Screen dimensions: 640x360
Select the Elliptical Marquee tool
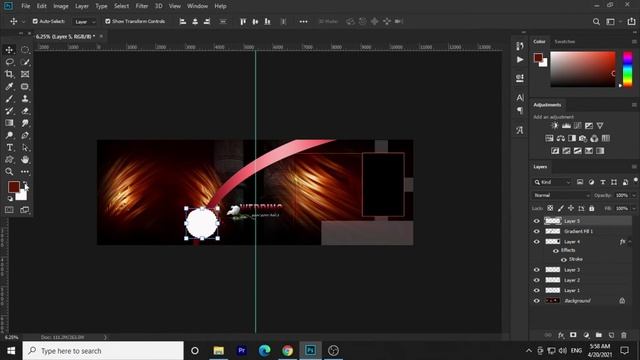[25, 50]
